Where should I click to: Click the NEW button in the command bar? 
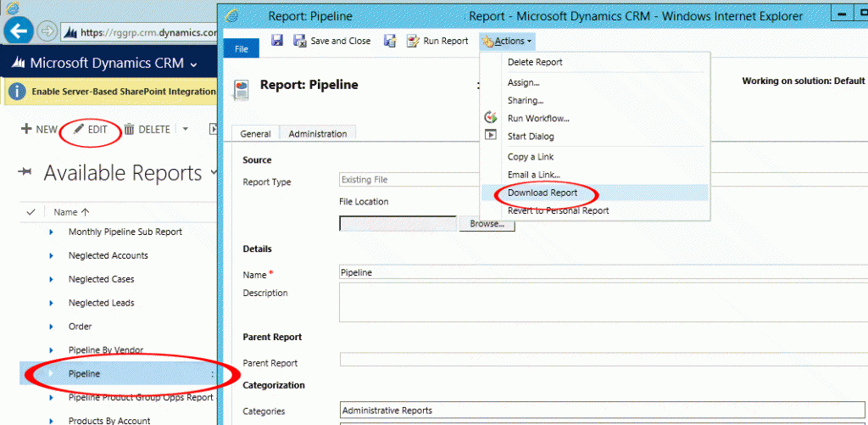pyautogui.click(x=39, y=129)
